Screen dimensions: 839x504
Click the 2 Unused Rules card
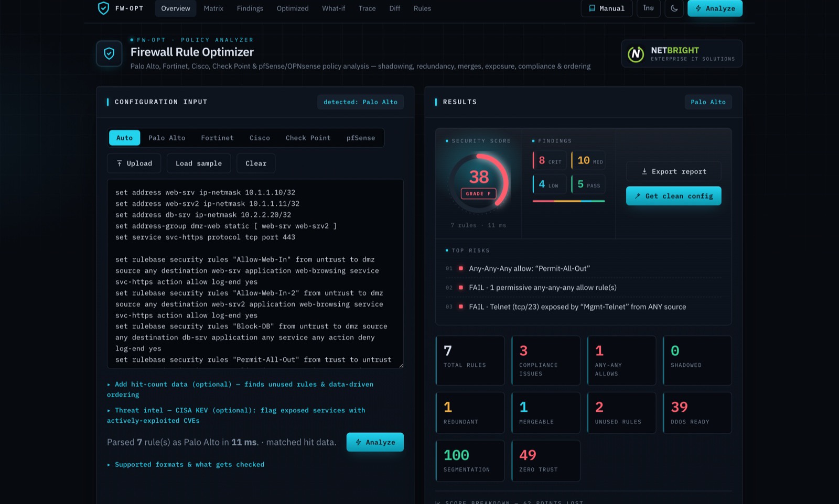click(x=621, y=413)
